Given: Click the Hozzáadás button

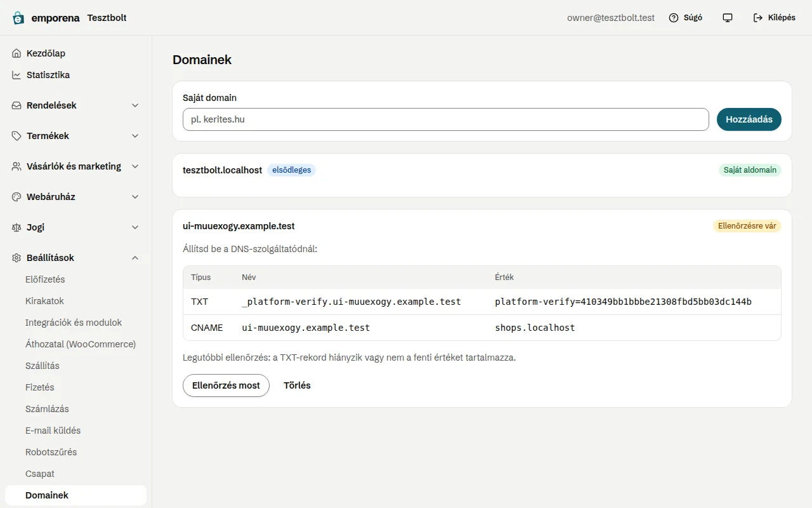Looking at the screenshot, I should 749,119.
